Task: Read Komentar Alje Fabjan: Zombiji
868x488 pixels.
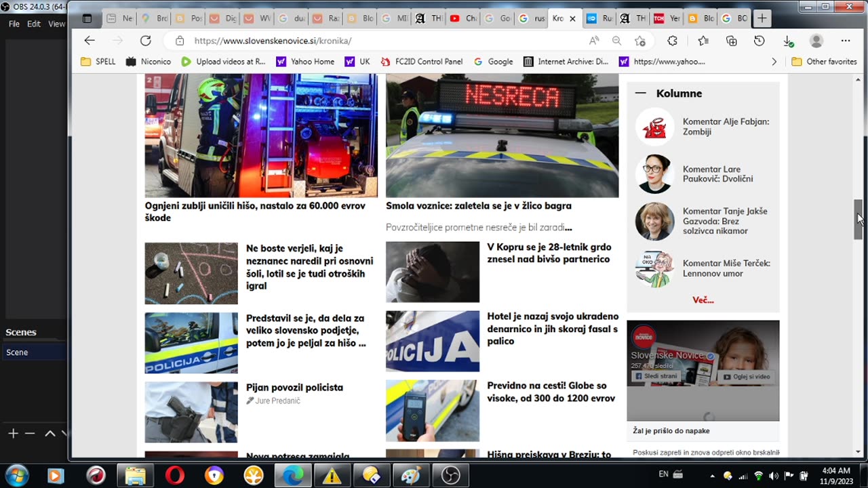Action: [x=726, y=127]
